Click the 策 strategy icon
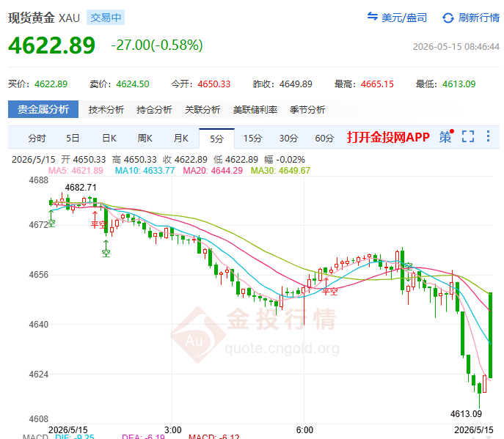The width and height of the screenshot is (504, 439). pyautogui.click(x=445, y=137)
